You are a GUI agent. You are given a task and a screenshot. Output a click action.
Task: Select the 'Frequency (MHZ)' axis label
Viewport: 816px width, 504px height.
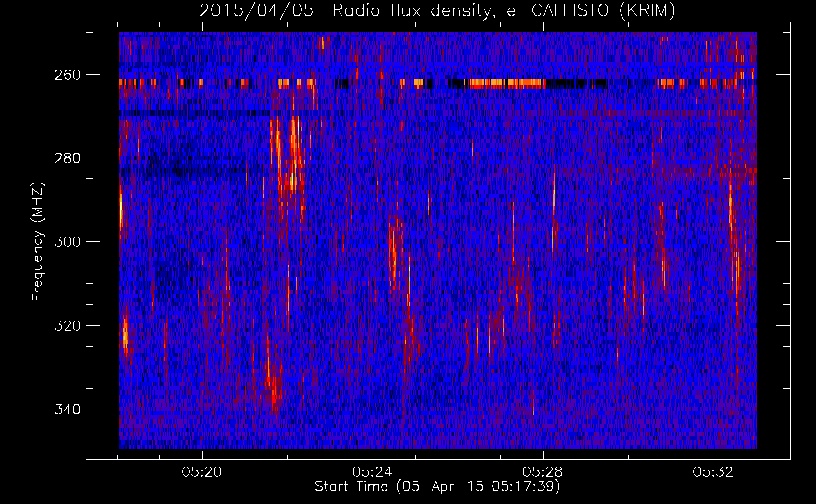(38, 241)
